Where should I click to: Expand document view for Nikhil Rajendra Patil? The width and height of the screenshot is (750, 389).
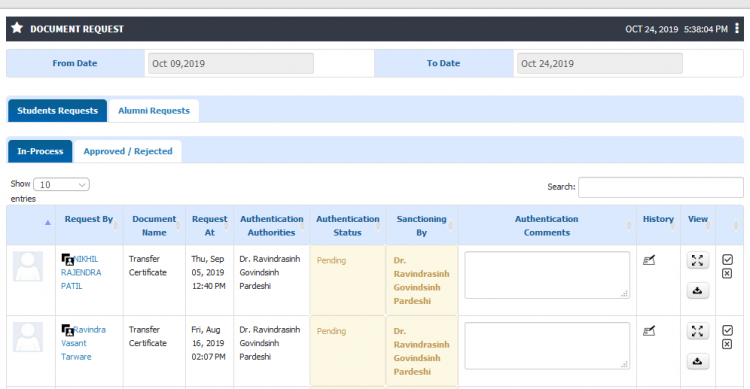(x=697, y=260)
